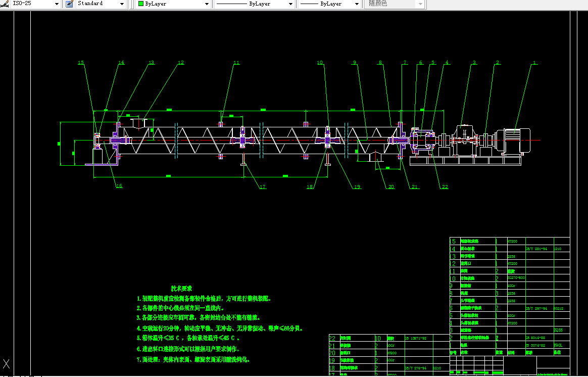Screen dimensions: 588x377
Task: Click the JB 3074-82 standard cell
Action: click(535, 345)
